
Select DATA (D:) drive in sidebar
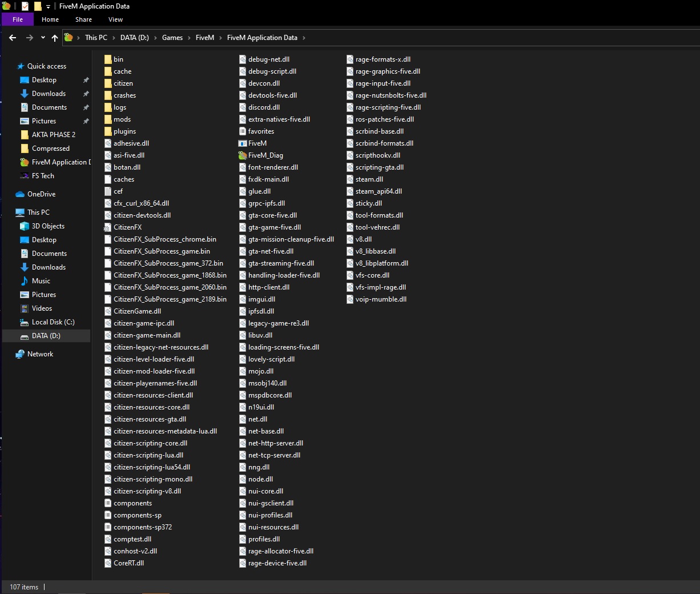(x=46, y=336)
